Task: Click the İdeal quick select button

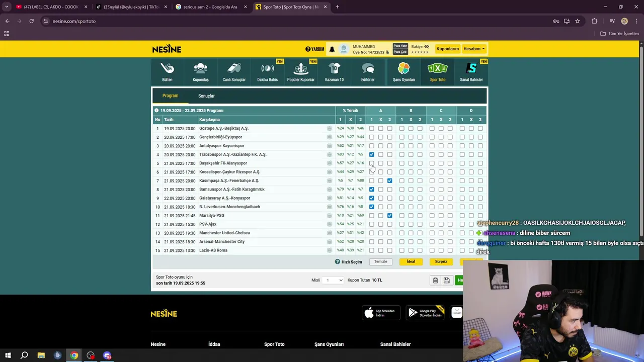Action: 411,262
